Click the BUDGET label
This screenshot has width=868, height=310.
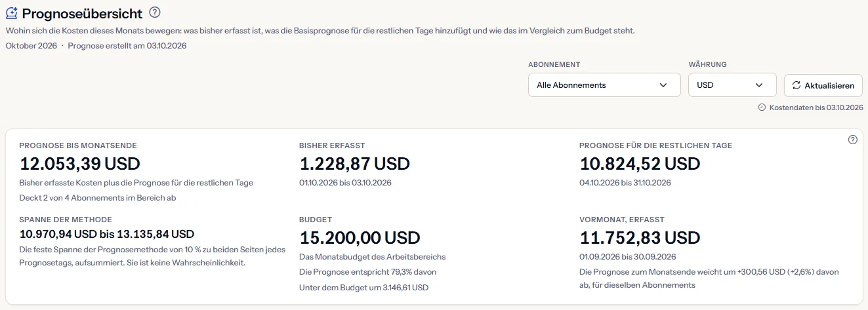point(316,220)
